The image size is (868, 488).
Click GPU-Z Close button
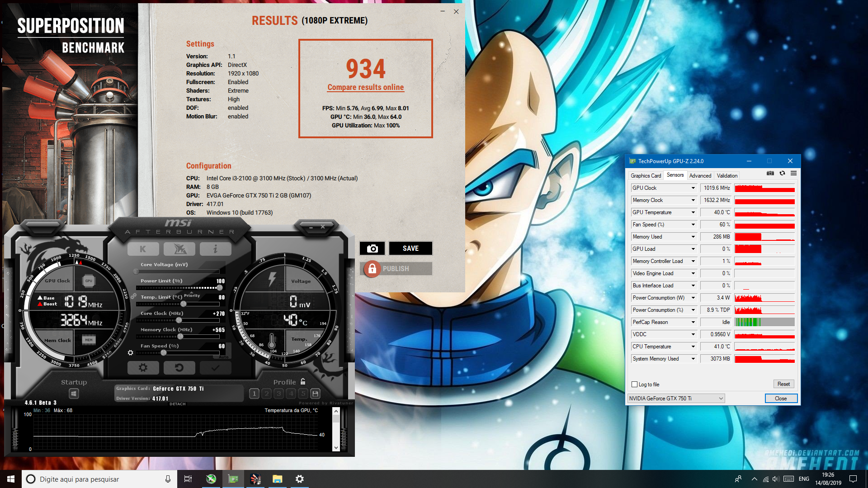click(781, 399)
